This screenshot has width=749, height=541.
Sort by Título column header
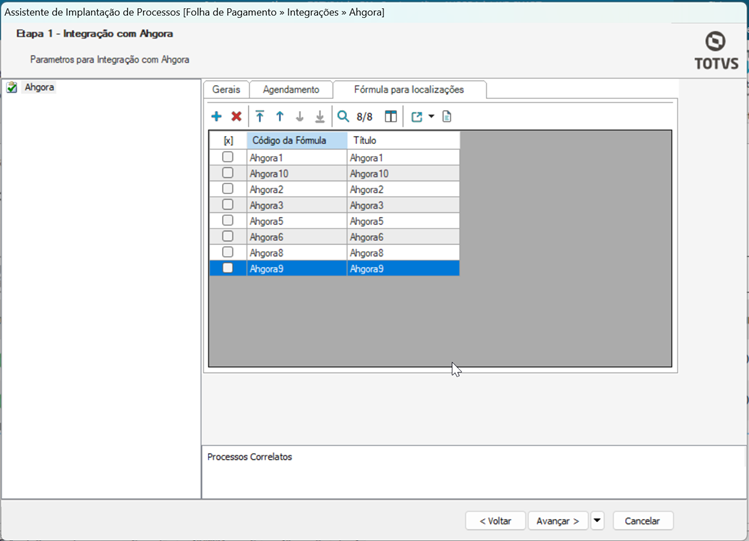pyautogui.click(x=404, y=140)
